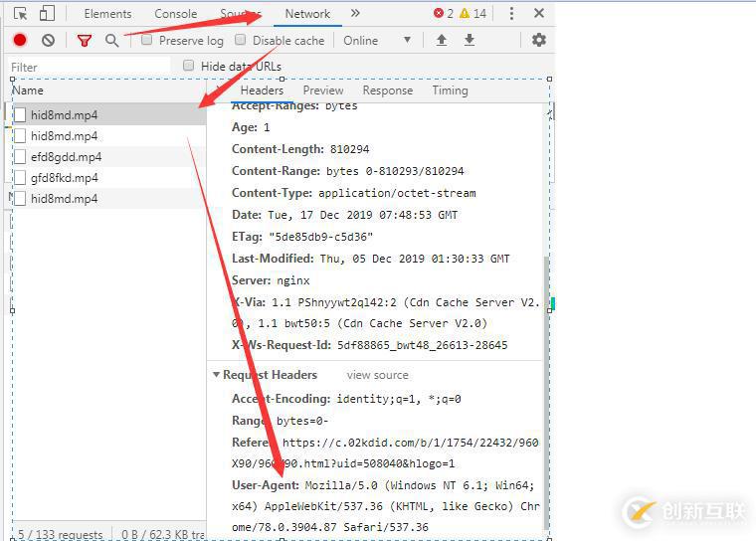Open network search with magnifier icon
Viewport: 756px width, 541px height.
point(111,41)
